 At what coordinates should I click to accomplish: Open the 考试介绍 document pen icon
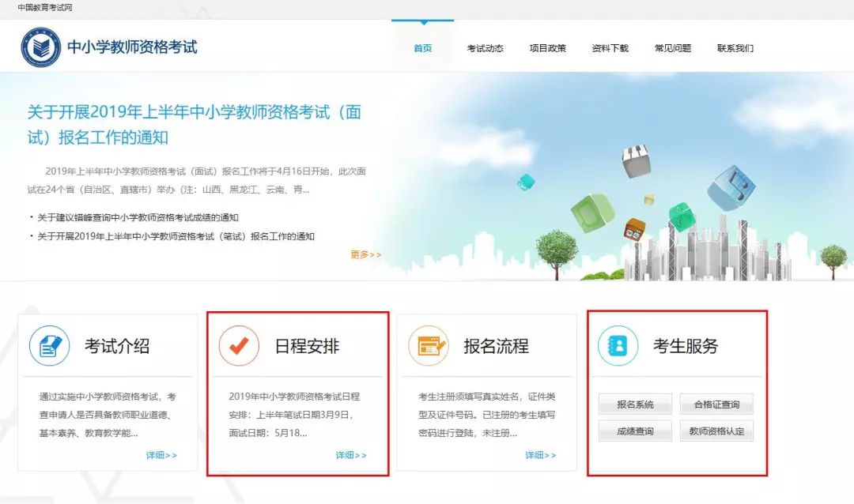click(x=50, y=346)
